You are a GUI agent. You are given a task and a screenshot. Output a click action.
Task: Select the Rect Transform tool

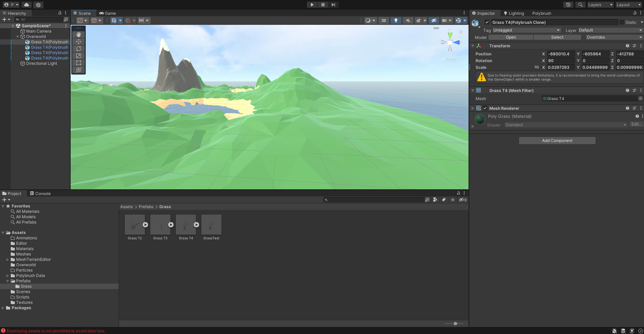[x=78, y=63]
